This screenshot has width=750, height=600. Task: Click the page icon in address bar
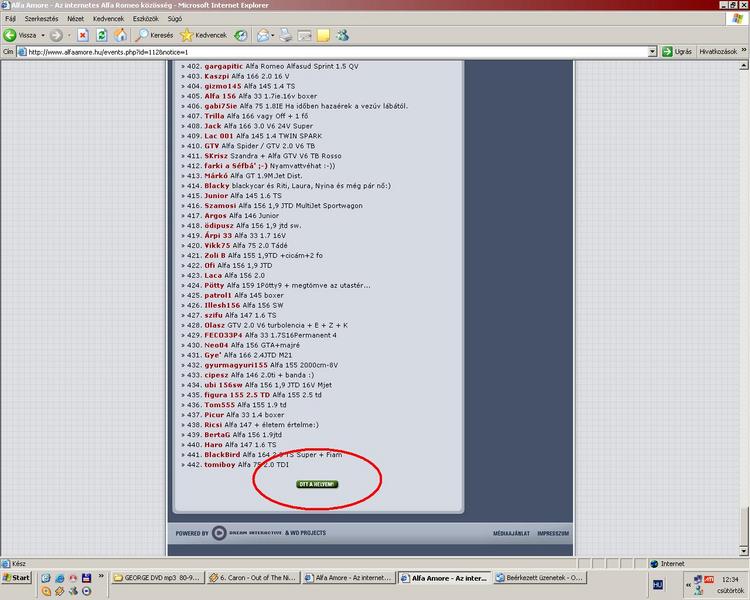click(22, 52)
